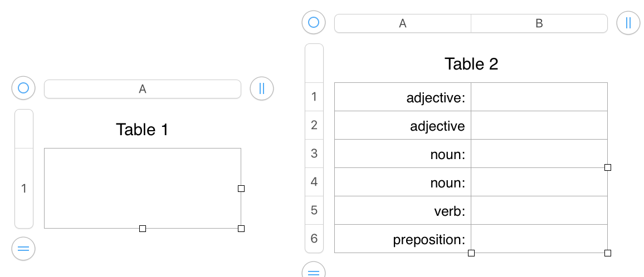Click Table 2's add-column handle
The width and height of the screenshot is (644, 277).
click(628, 23)
